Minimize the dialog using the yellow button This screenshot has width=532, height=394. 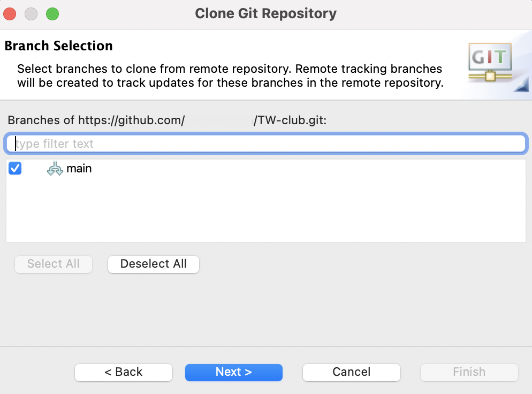pyautogui.click(x=31, y=13)
